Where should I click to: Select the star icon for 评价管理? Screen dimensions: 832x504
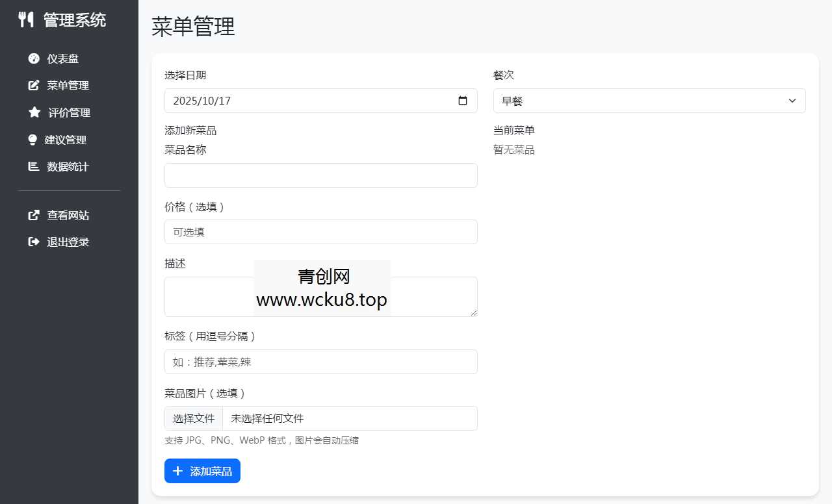pos(34,112)
